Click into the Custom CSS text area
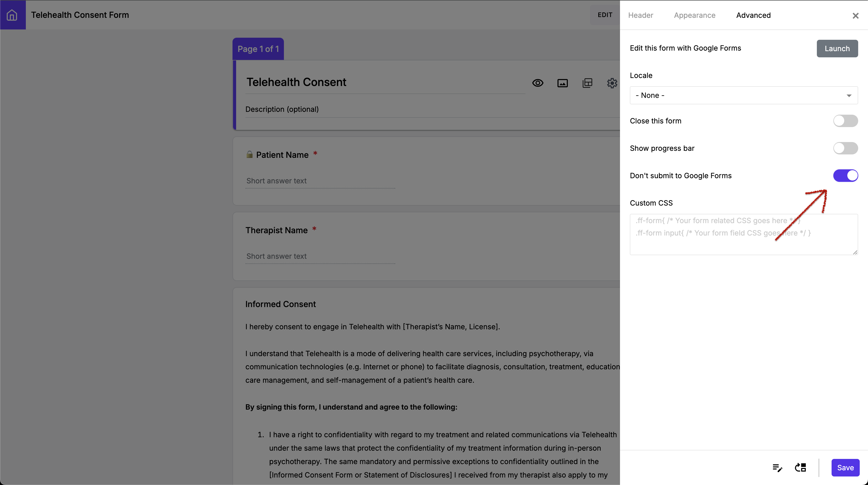This screenshot has width=868, height=485. point(744,234)
